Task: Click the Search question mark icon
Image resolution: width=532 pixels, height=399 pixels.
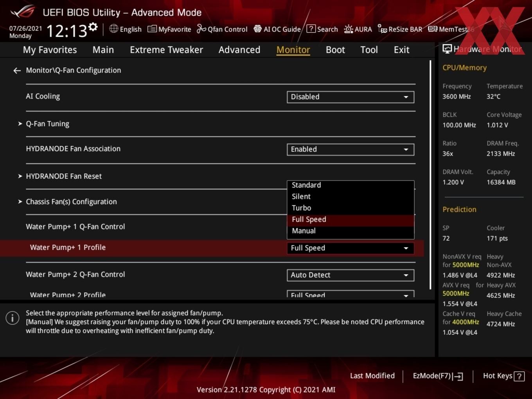Action: [x=311, y=29]
